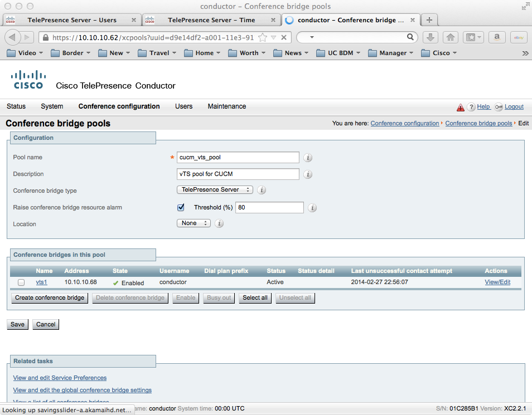Viewport: 532px width, 415px height.
Task: Click the search magnifier icon
Action: pyautogui.click(x=410, y=37)
